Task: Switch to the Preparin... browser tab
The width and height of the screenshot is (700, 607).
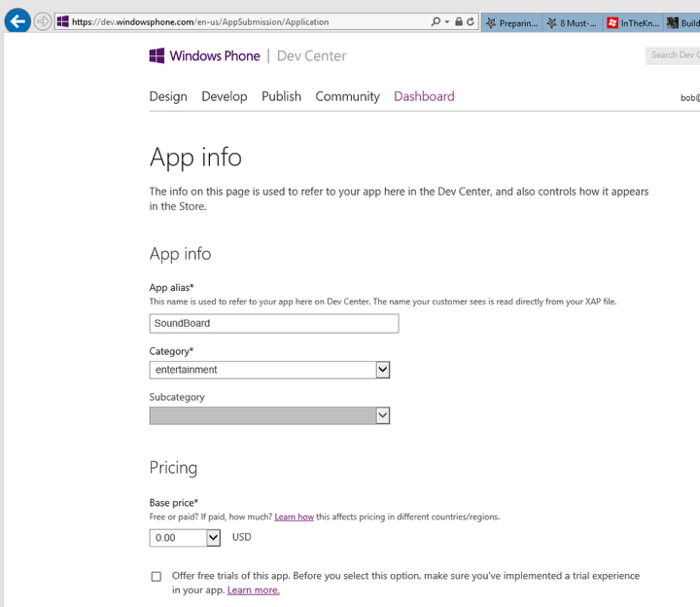Action: [511, 22]
